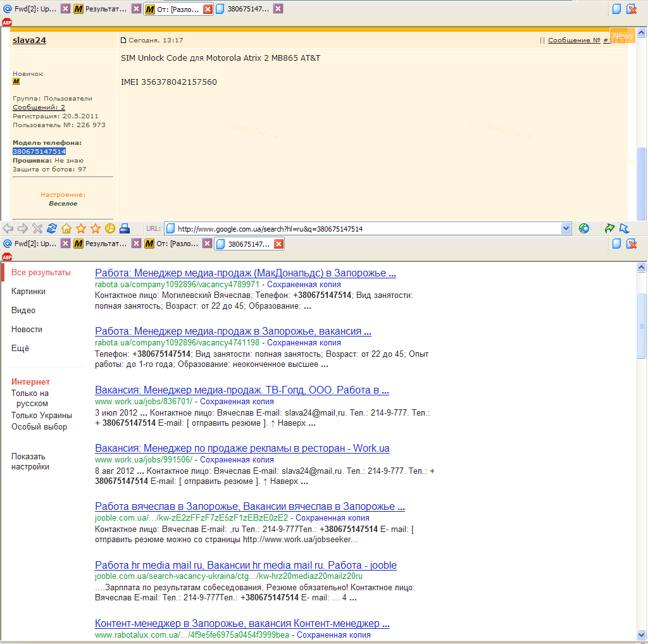Filter by Только на русском
The image size is (648, 644).
click(30, 398)
